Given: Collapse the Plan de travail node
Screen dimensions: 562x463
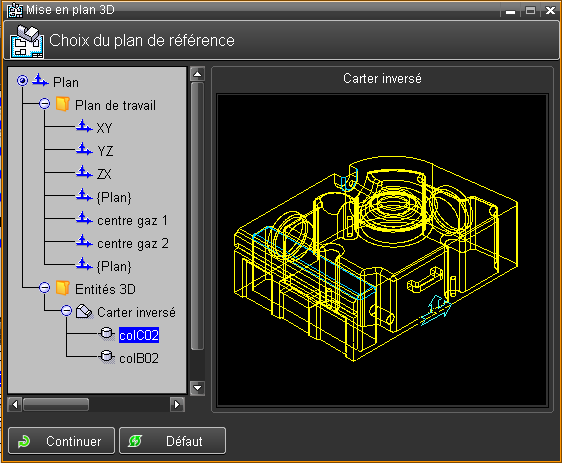Looking at the screenshot, I should 44,104.
